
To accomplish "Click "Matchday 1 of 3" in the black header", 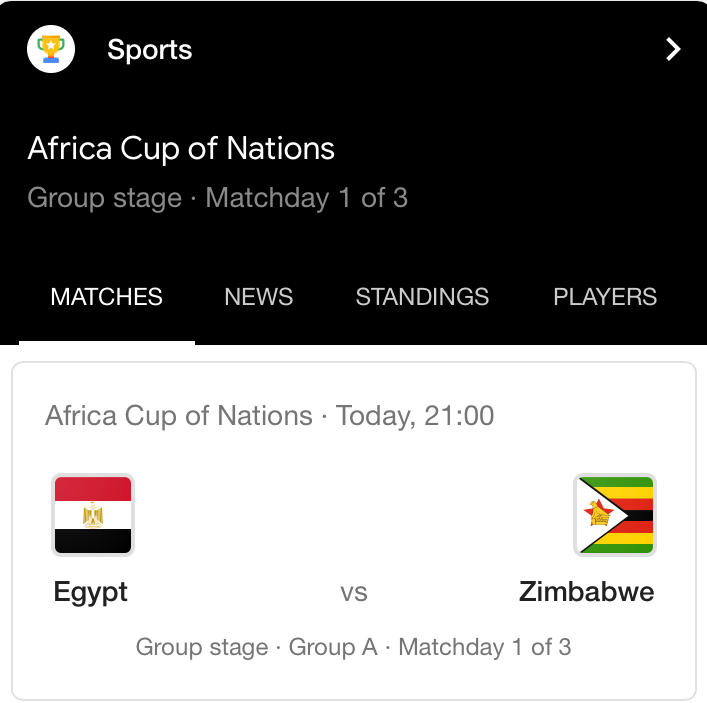I will point(307,198).
